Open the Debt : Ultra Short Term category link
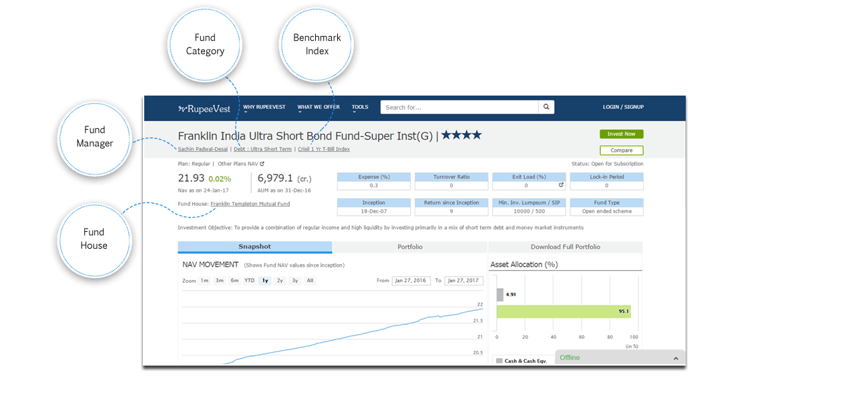This screenshot has height=395, width=868. 262,149
